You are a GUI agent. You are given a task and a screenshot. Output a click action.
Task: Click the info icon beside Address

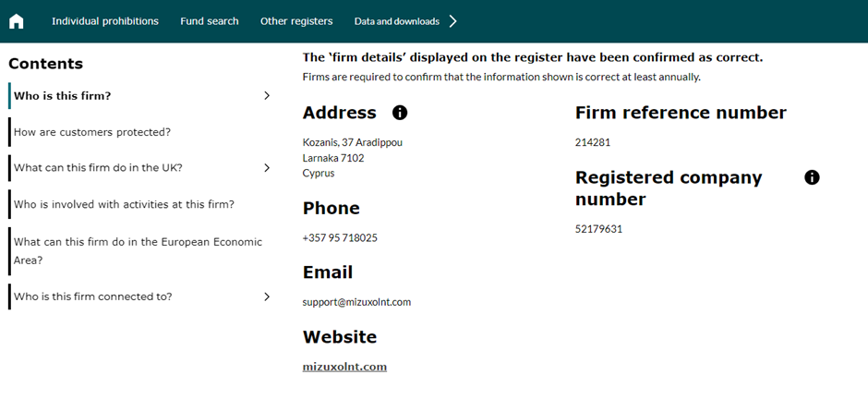pyautogui.click(x=400, y=113)
